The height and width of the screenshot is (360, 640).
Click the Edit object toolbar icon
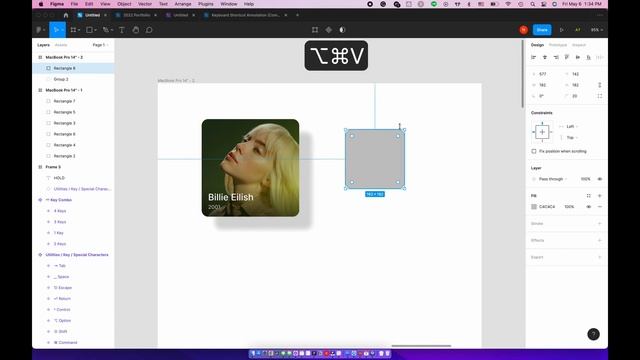point(315,30)
